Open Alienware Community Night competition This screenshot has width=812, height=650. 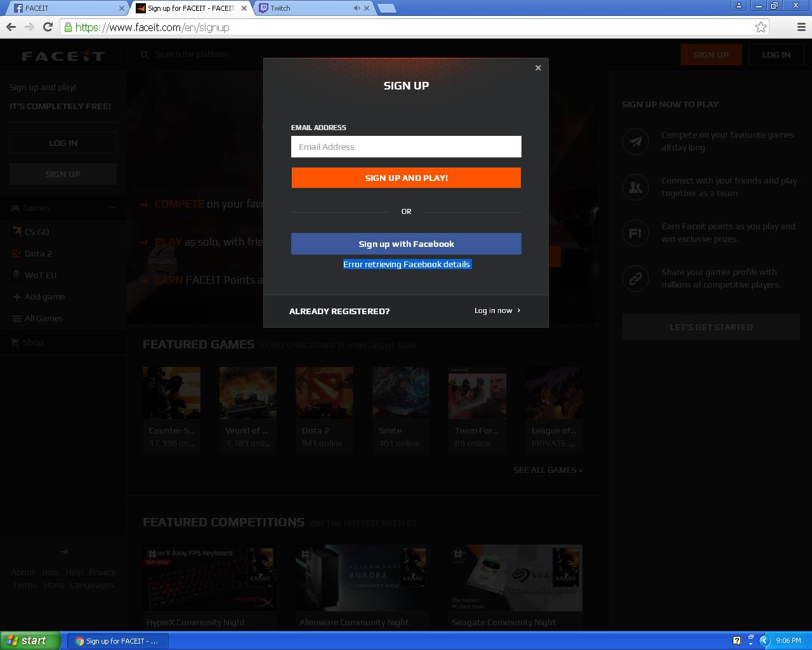[x=362, y=587]
